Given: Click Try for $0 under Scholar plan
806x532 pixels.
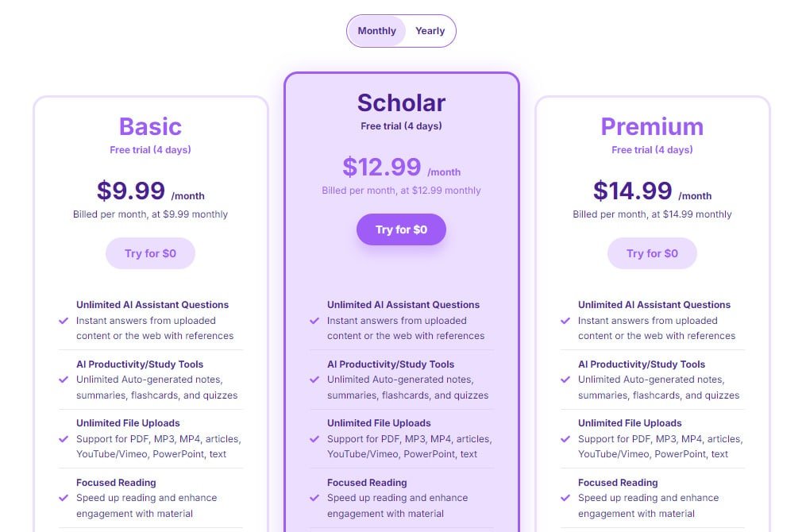Looking at the screenshot, I should point(401,229).
